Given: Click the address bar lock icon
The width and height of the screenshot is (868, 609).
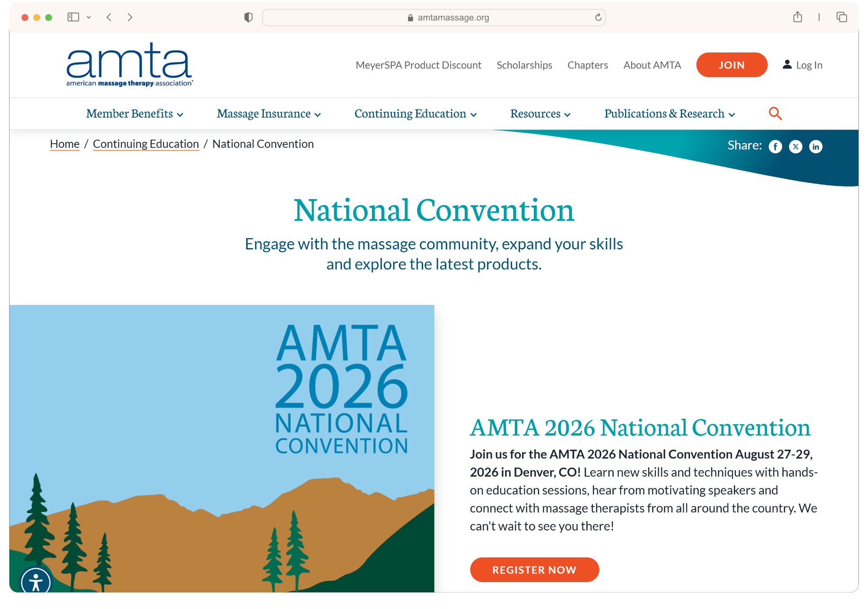Looking at the screenshot, I should point(410,18).
